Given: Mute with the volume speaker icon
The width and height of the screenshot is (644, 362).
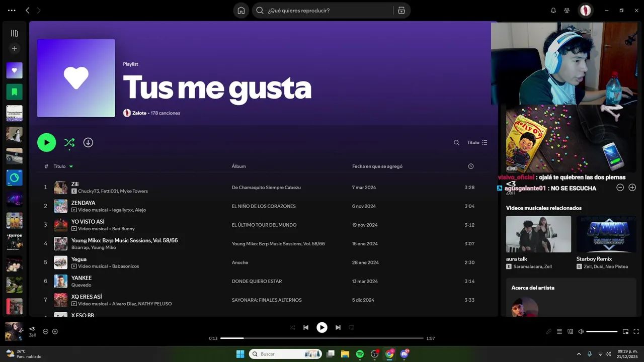Looking at the screenshot, I should pos(581,331).
